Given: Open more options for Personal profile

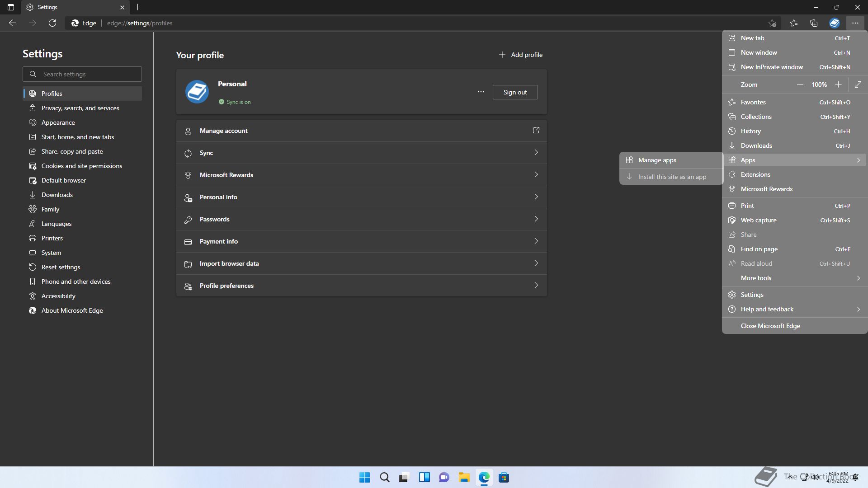Looking at the screenshot, I should 481,92.
